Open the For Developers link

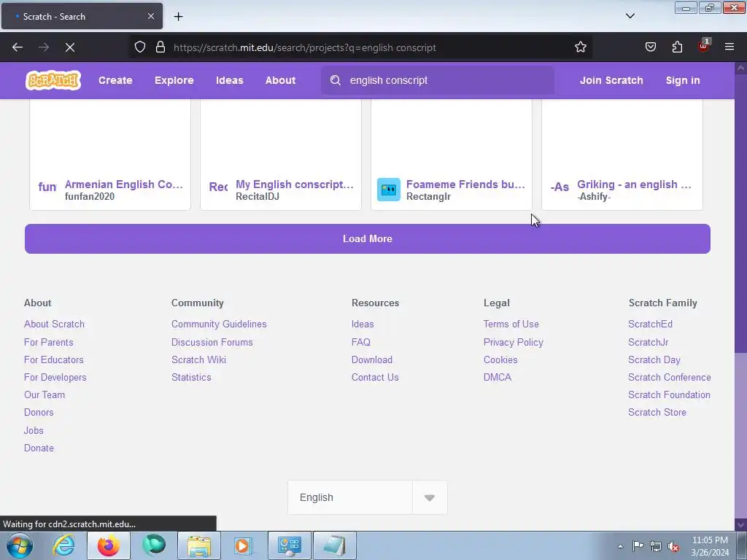(x=55, y=377)
